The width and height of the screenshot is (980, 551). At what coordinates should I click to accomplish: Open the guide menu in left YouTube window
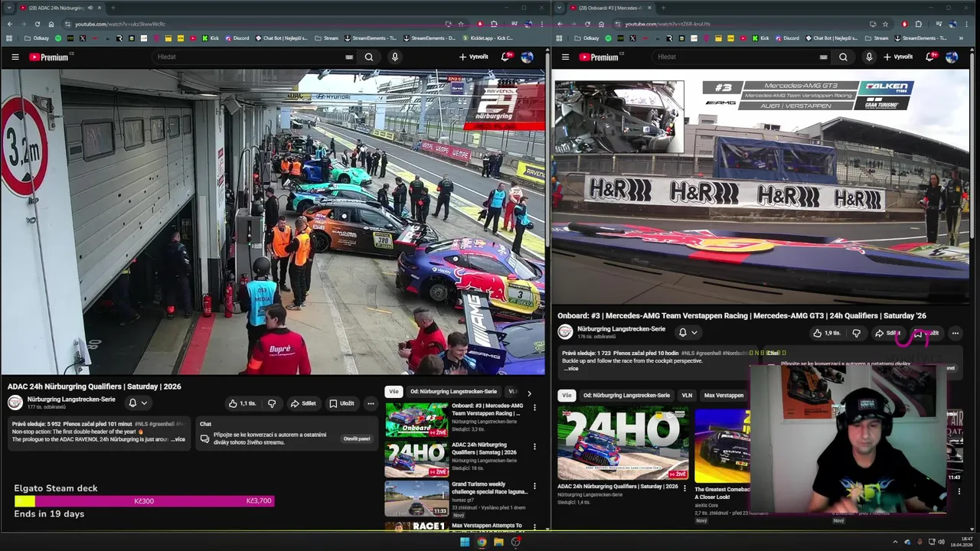coord(15,57)
